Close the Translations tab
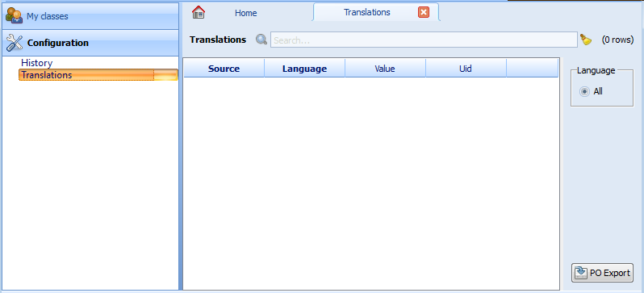This screenshot has height=293, width=644. point(424,12)
